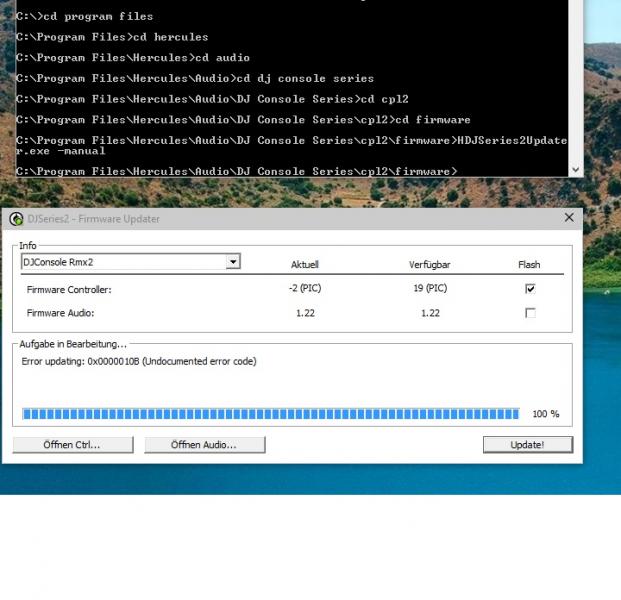
Task: Click the '100 %' progress label
Action: (546, 414)
